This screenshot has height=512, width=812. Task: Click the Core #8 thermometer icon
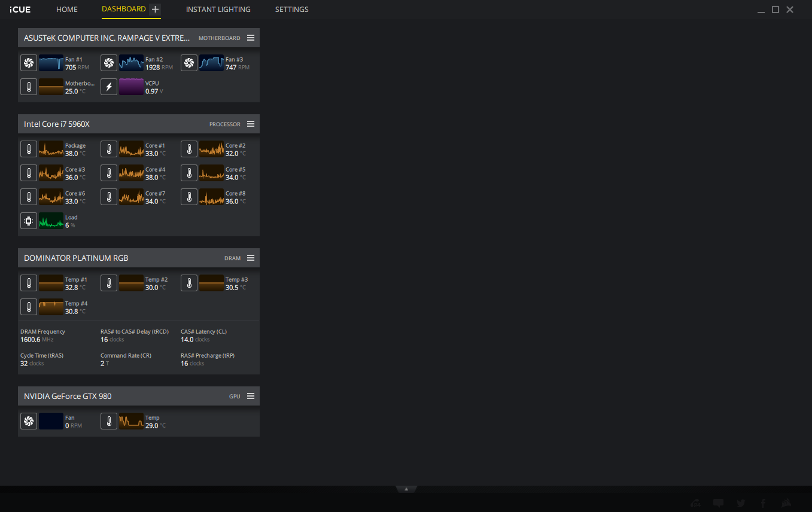click(x=189, y=197)
